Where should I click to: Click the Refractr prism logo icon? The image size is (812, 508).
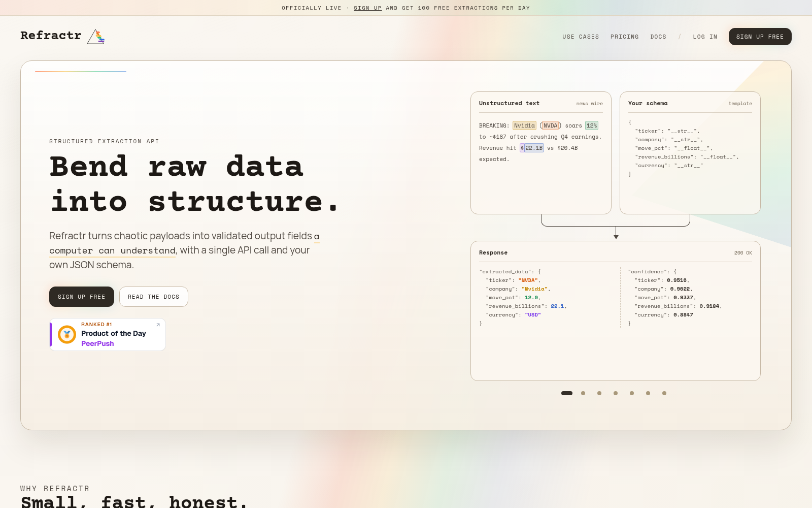pos(96,37)
